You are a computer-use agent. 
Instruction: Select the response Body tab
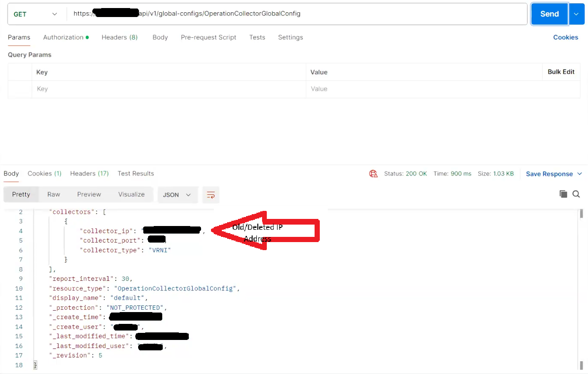[11, 174]
